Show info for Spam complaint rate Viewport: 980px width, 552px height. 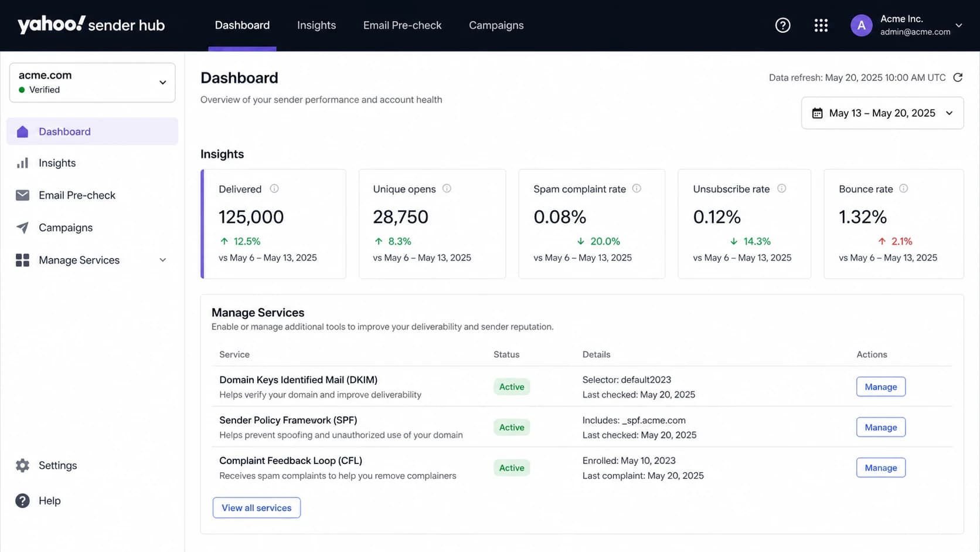[x=637, y=188]
